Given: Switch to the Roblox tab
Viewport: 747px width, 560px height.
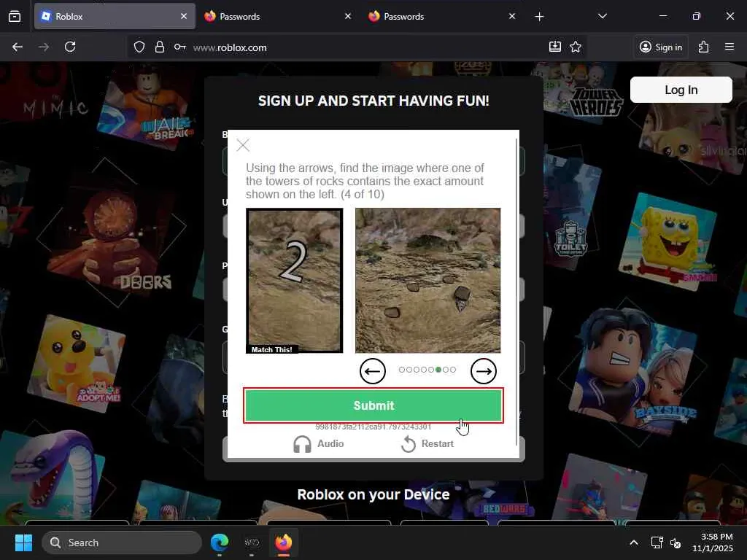Looking at the screenshot, I should [x=115, y=16].
